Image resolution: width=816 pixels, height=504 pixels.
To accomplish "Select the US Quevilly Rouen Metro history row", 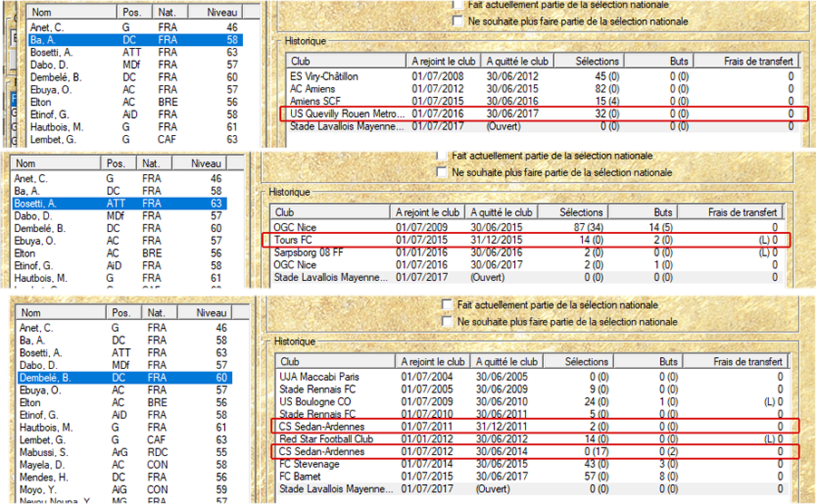I will [541, 114].
